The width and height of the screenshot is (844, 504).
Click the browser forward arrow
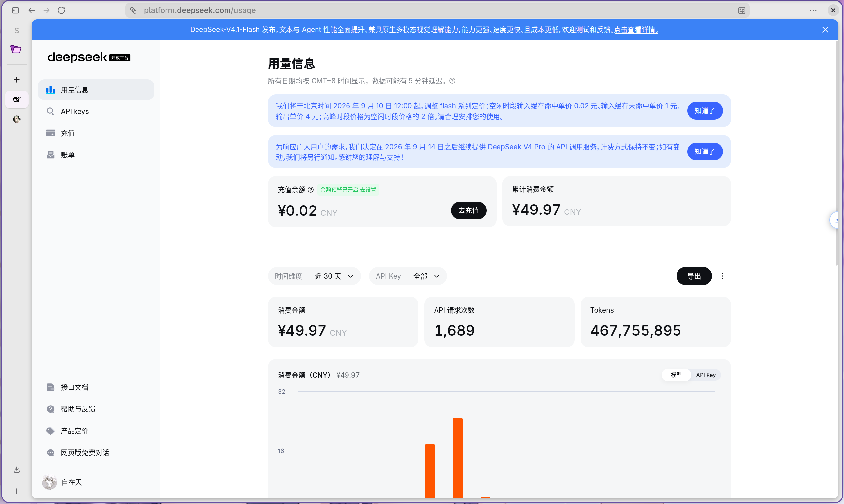click(x=46, y=10)
